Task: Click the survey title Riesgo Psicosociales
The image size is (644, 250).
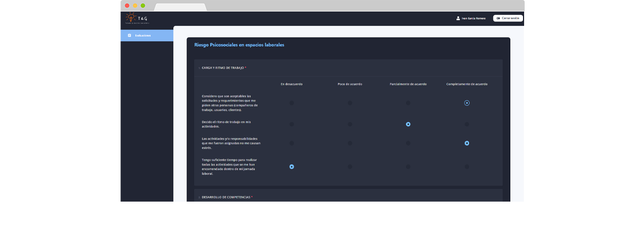Action: point(239,45)
